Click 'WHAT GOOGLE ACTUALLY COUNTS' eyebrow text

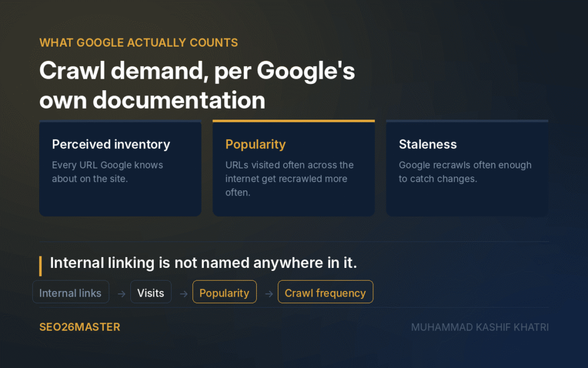point(139,43)
